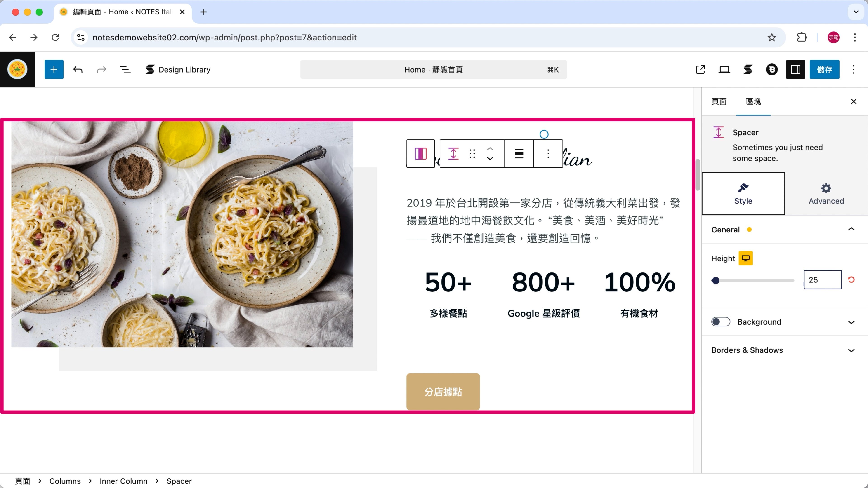Click the 儲存 save button
The height and width of the screenshot is (488, 868).
[824, 69]
